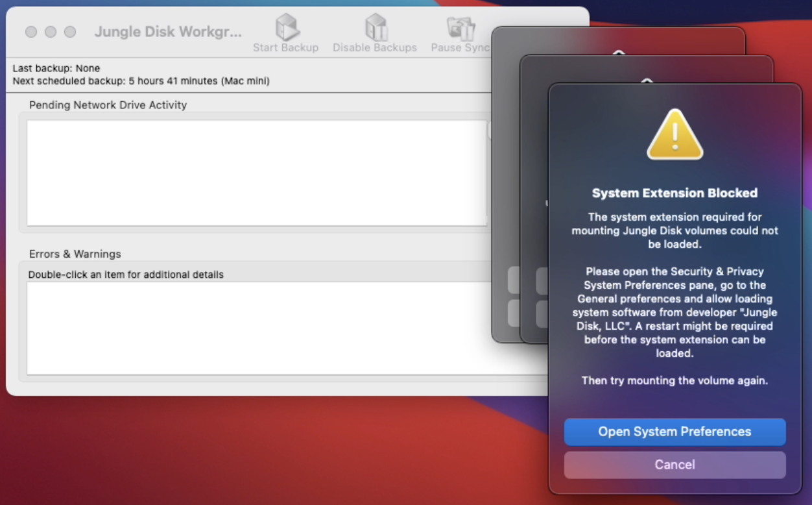
Task: Click the Jungle Disk Workgroup window title
Action: click(x=168, y=31)
